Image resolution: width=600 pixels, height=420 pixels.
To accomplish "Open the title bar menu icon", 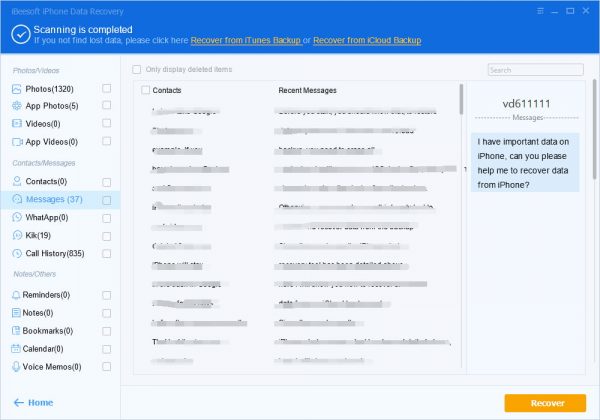I will click(x=540, y=11).
